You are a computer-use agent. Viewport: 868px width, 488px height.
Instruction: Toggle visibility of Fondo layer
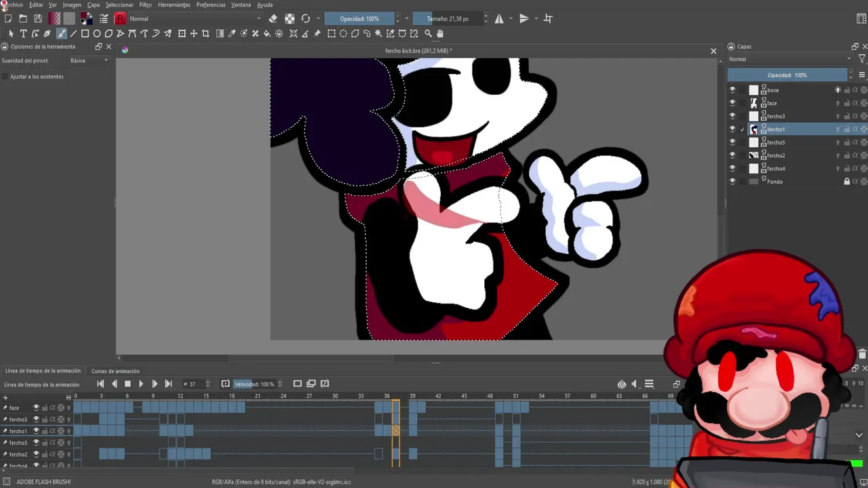[x=732, y=182]
